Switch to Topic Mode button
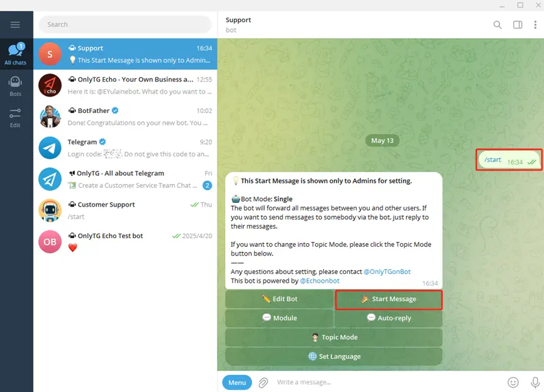 point(333,337)
